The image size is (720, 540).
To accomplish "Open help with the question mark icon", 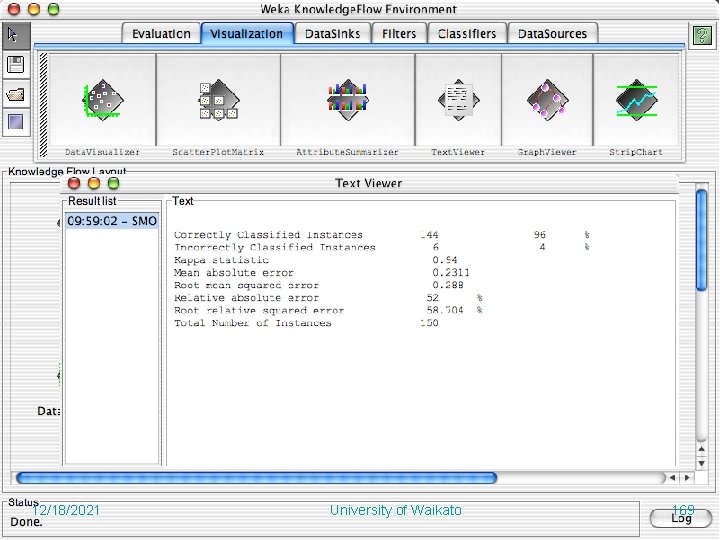I will 702,36.
